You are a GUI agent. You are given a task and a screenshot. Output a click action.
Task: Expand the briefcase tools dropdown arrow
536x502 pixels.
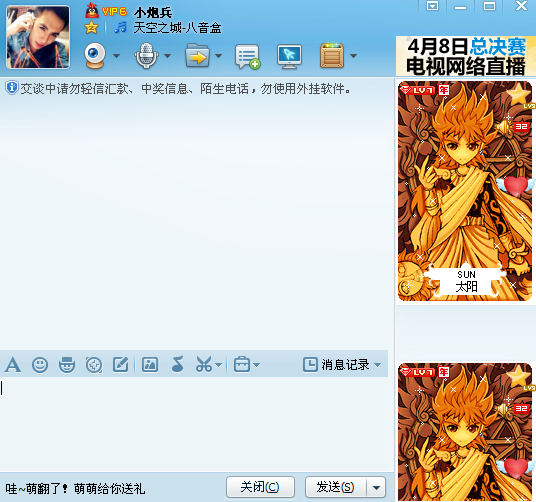257,365
